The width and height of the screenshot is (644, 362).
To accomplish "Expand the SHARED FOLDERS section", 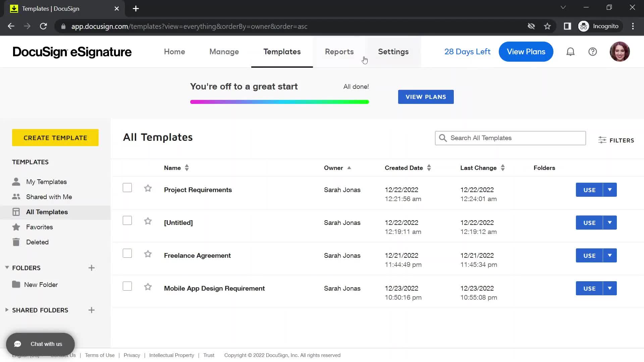I will point(7,310).
